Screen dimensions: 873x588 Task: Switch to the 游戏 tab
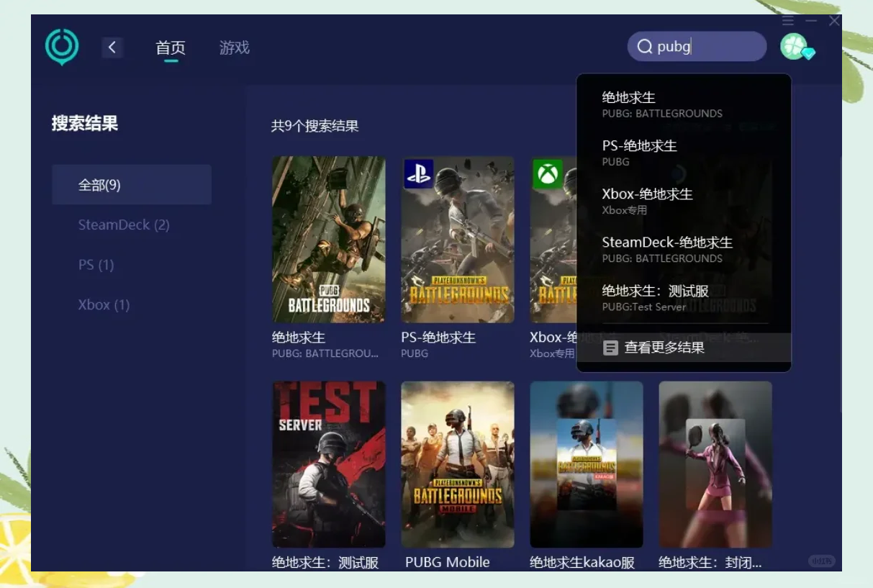tap(235, 48)
